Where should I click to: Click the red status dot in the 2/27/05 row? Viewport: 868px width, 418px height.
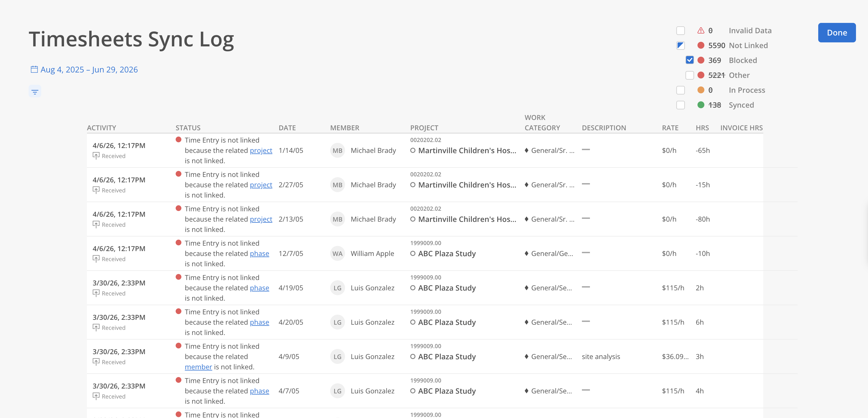[x=179, y=174]
